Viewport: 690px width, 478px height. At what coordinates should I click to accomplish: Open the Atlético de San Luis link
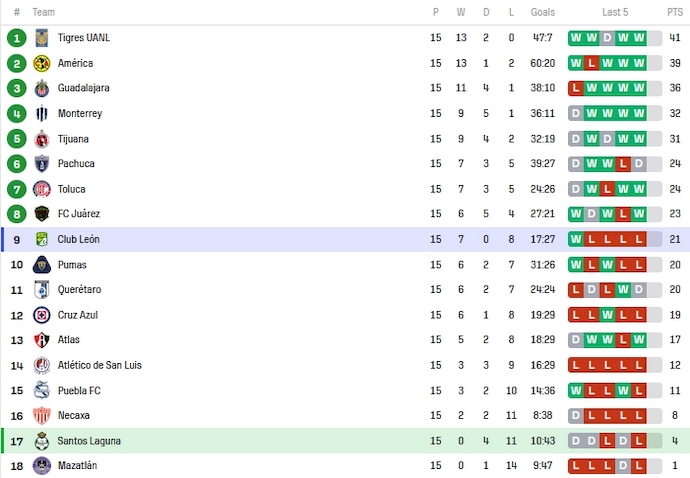pos(99,365)
